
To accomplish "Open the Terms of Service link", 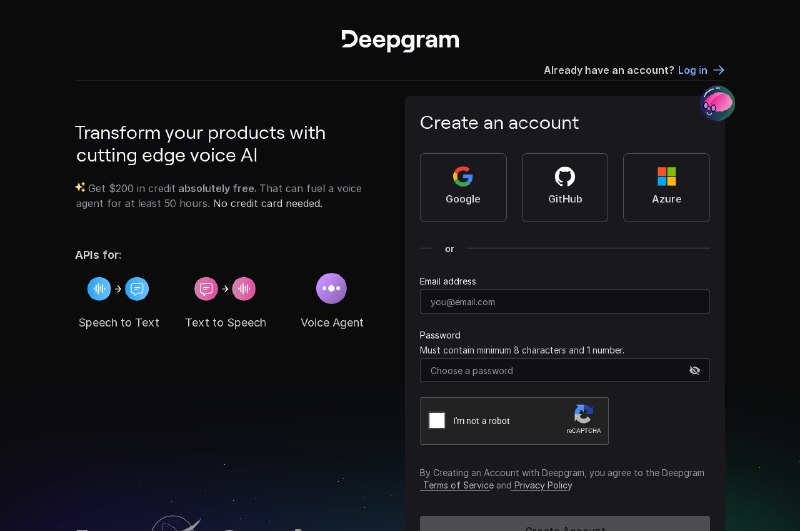I will coord(458,485).
